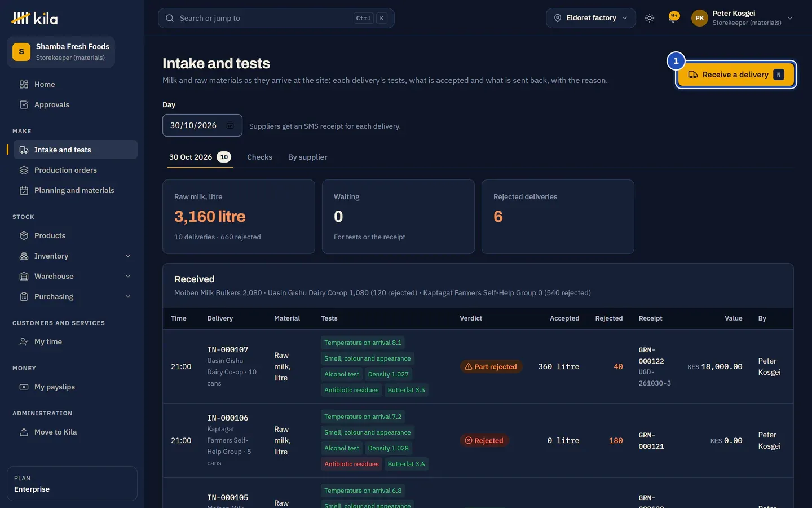Open the calendar picker in Day field
The height and width of the screenshot is (508, 812).
(230, 125)
